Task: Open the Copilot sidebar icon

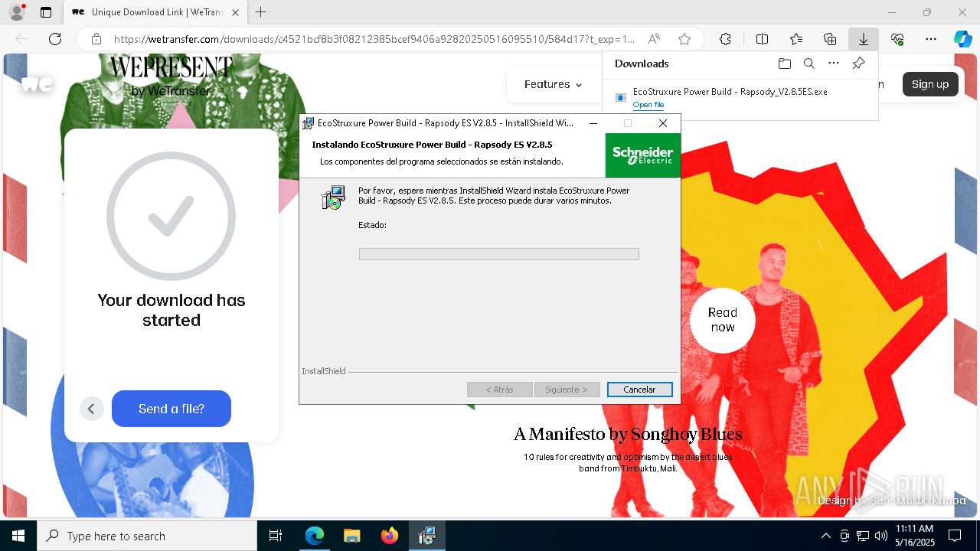Action: click(962, 39)
